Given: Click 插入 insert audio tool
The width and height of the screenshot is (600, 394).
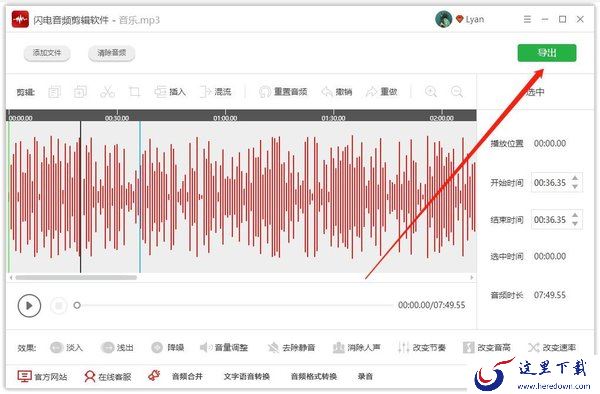Looking at the screenshot, I should [170, 92].
